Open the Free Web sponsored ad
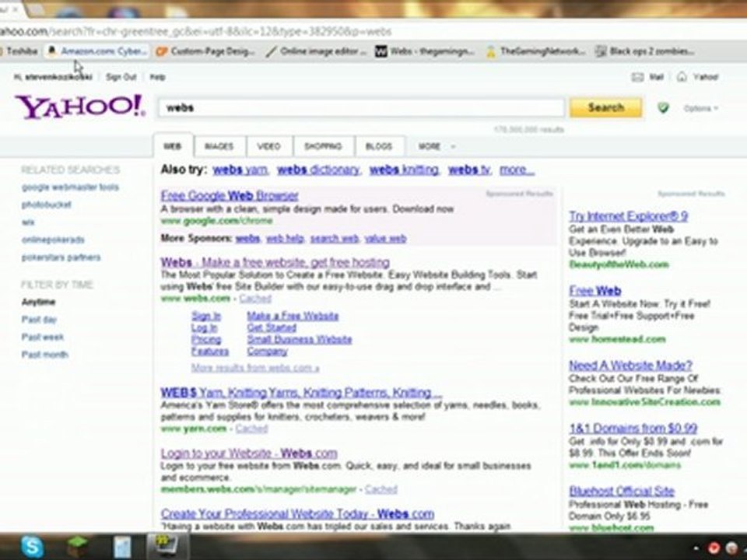The height and width of the screenshot is (560, 747). [x=595, y=291]
